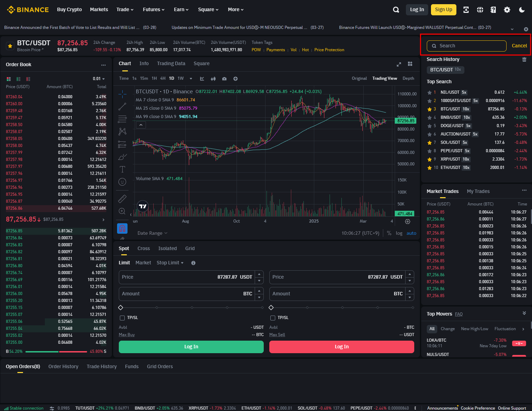Image resolution: width=532 pixels, height=411 pixels.
Task: Open order book 0.01 precision dropdown
Action: click(99, 79)
